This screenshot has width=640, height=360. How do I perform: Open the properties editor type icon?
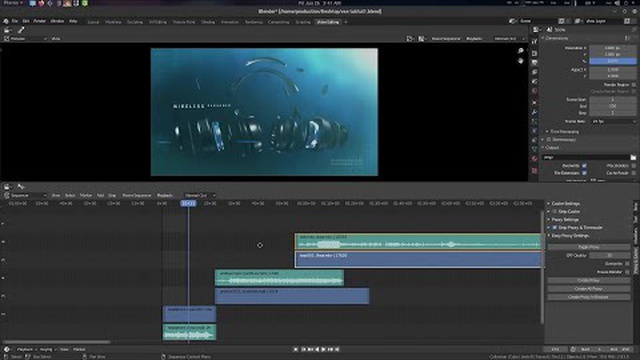coord(537,30)
